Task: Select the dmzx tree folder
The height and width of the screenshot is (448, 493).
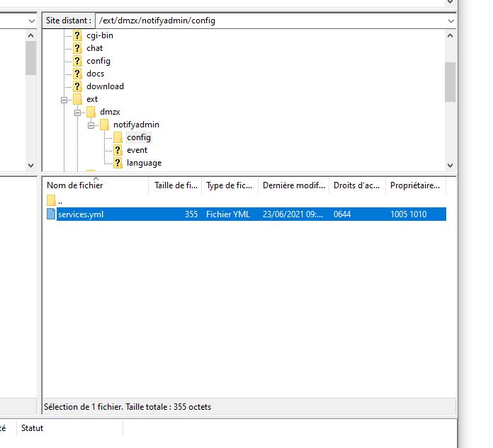Action: pyautogui.click(x=110, y=112)
